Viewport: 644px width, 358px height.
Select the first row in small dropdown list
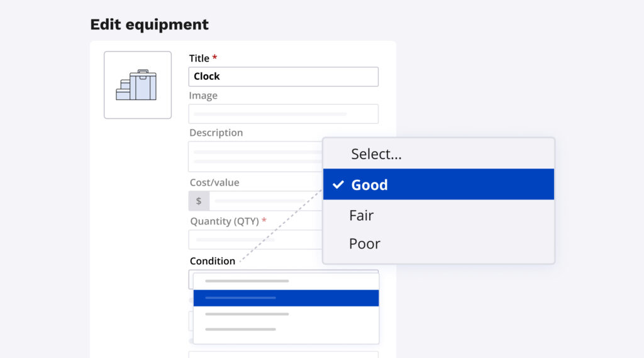(x=286, y=281)
